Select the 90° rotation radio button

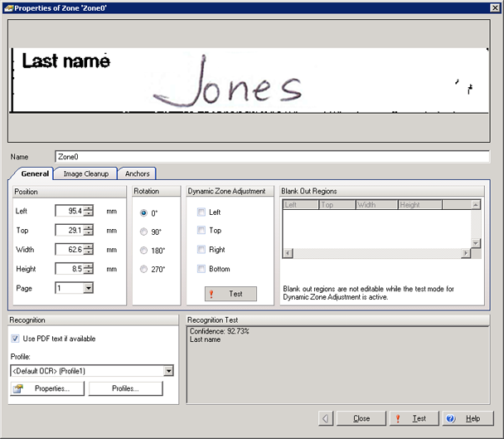point(144,232)
